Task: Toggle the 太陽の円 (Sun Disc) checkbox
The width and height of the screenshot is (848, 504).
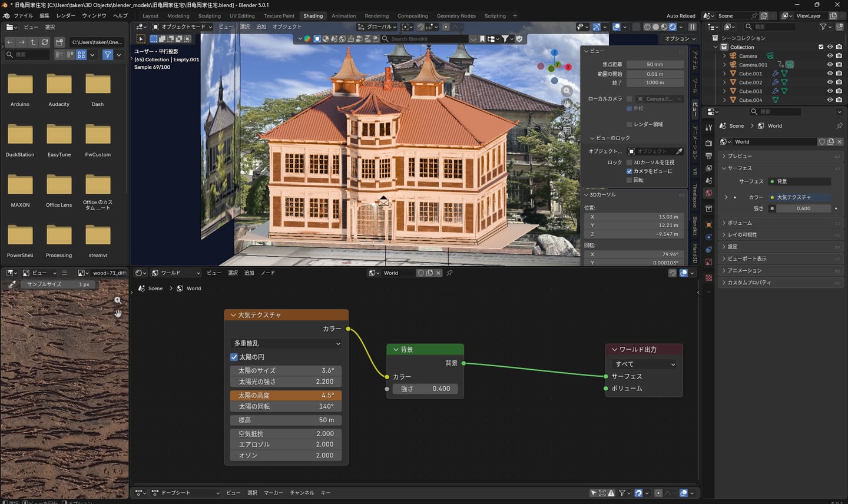Action: 234,357
